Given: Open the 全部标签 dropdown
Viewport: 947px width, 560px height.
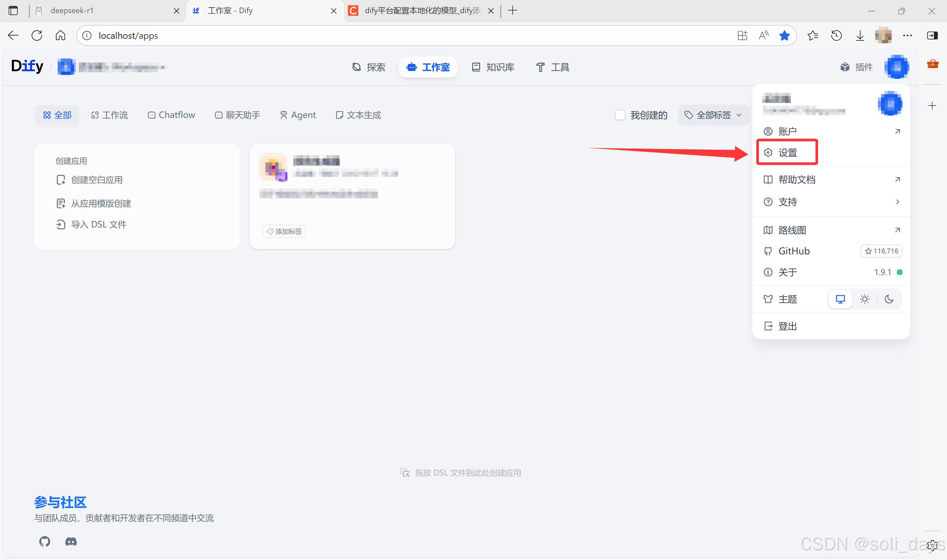Looking at the screenshot, I should [713, 115].
